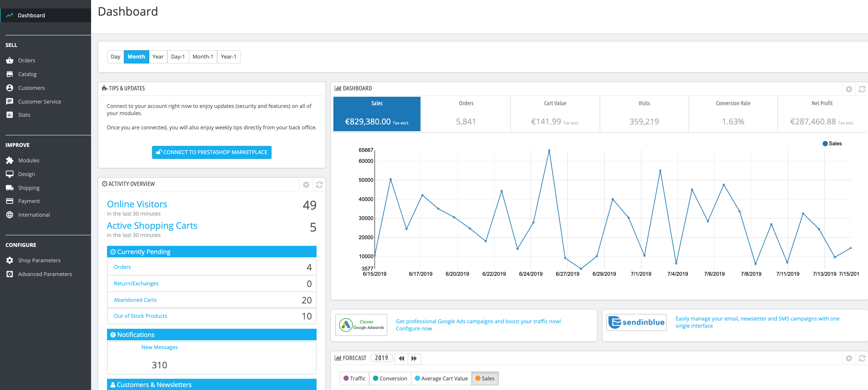Screen dimensions: 868x390
Task: Open Return/Exchanges link
Action: [x=136, y=283]
